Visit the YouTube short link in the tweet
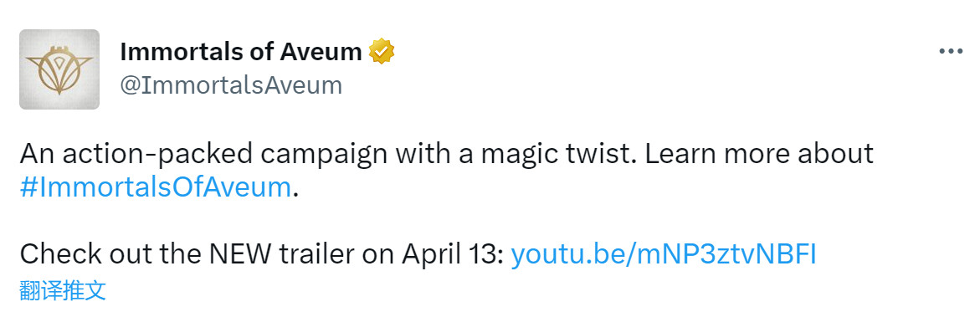The width and height of the screenshot is (980, 312). (664, 255)
